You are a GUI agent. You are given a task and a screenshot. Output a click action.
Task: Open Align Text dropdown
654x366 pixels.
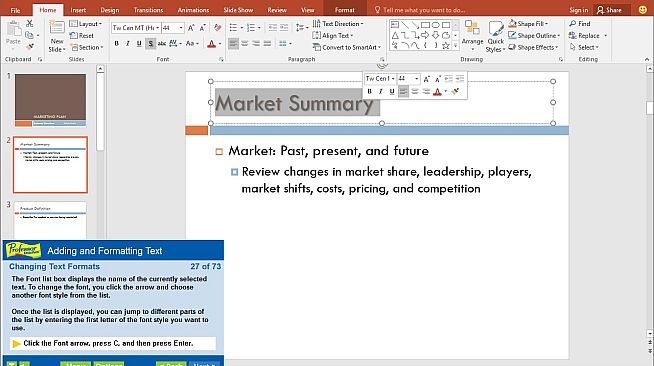333,35
